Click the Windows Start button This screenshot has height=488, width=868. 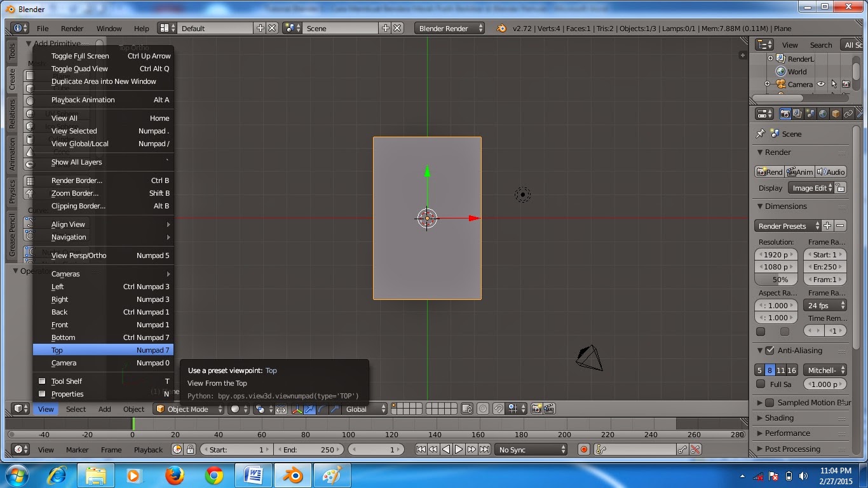(16, 475)
